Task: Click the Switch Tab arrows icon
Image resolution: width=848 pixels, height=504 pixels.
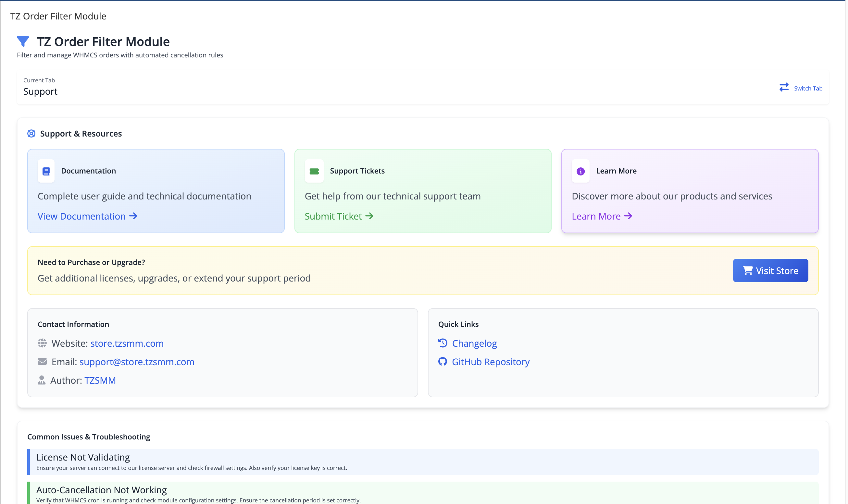Action: (784, 88)
